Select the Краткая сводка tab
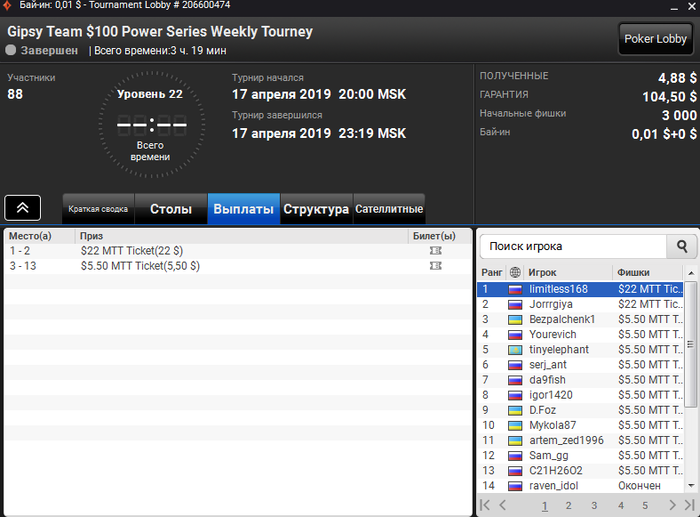Screen dimensions: 700x517 (x=98, y=209)
